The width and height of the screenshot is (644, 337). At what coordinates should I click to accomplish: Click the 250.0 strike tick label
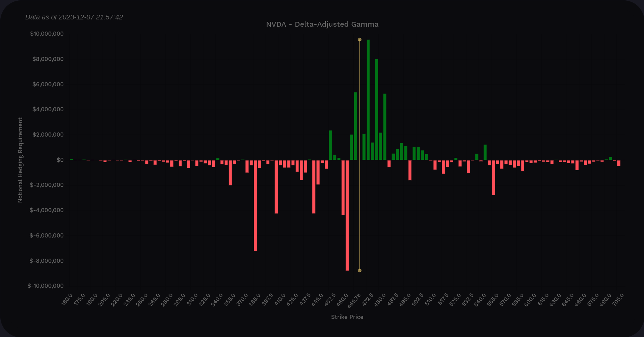point(142,299)
